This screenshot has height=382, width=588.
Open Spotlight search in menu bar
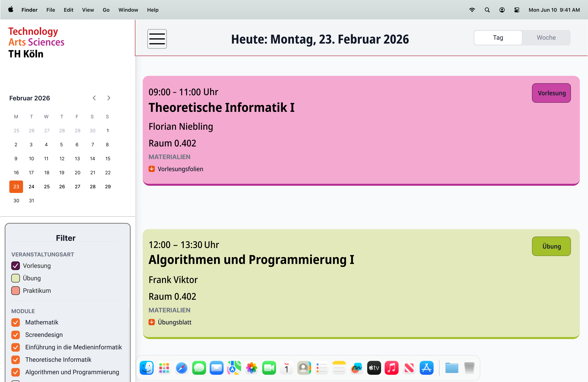(x=487, y=10)
